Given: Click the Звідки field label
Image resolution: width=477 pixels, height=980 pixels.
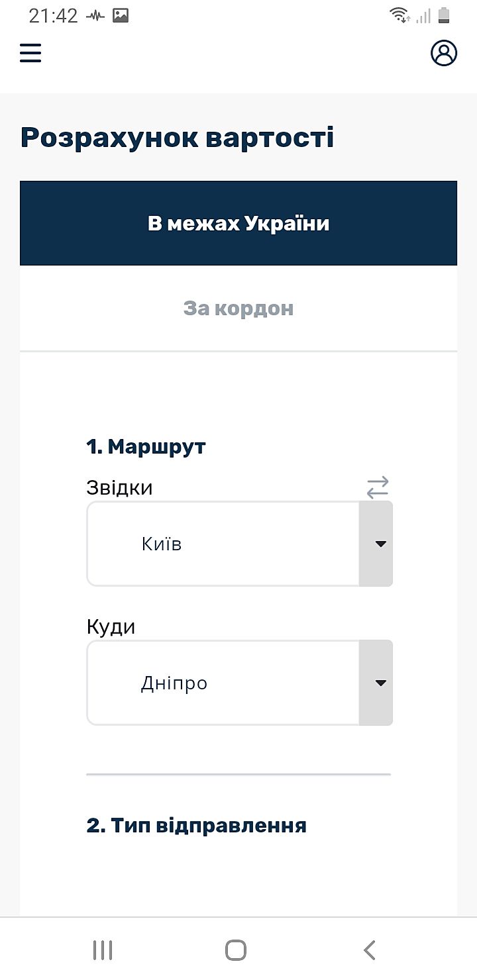Looking at the screenshot, I should (119, 488).
